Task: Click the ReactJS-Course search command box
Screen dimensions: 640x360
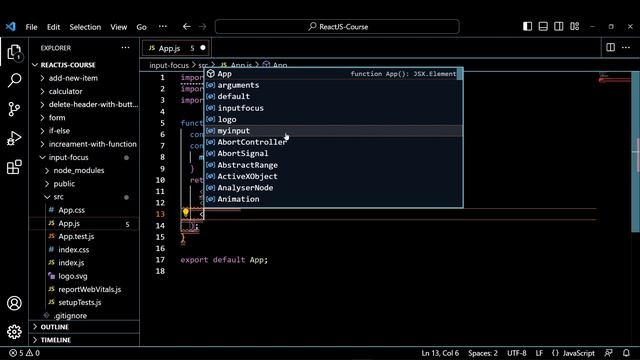Action: point(337,27)
